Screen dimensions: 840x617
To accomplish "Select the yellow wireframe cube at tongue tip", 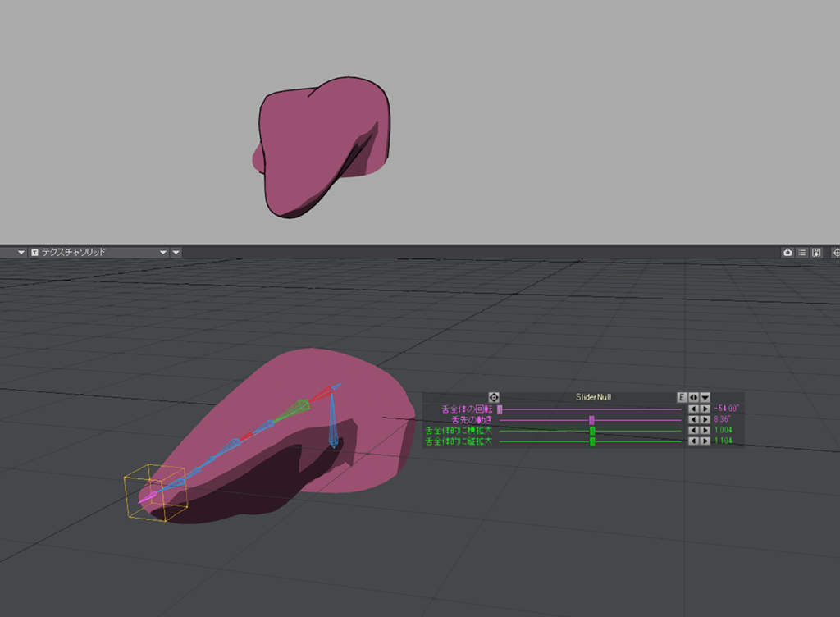I will coord(156,493).
